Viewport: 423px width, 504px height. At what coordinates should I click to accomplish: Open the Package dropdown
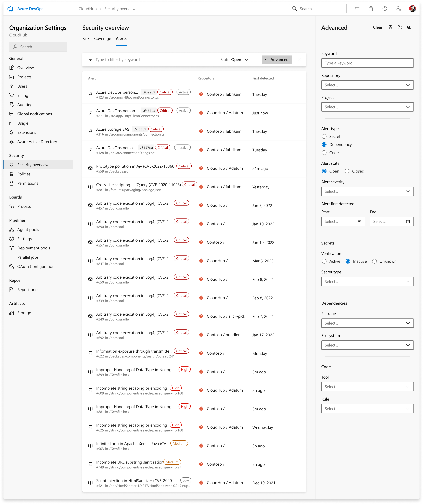pos(367,323)
